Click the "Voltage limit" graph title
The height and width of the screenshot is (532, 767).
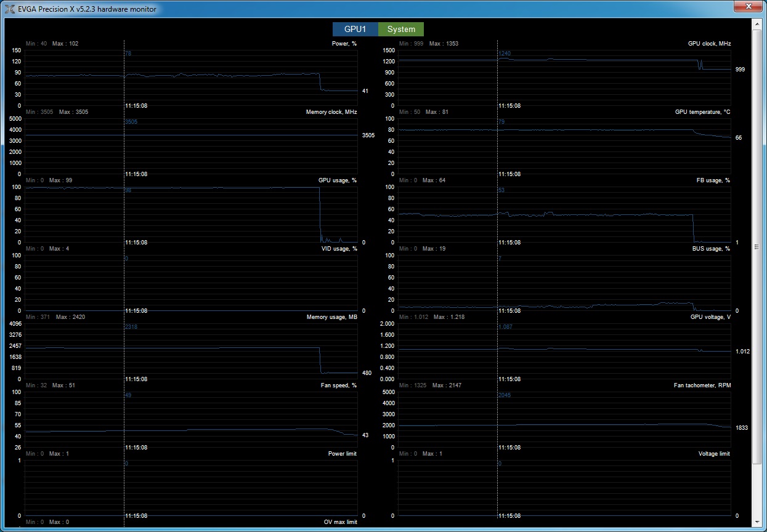tap(714, 454)
